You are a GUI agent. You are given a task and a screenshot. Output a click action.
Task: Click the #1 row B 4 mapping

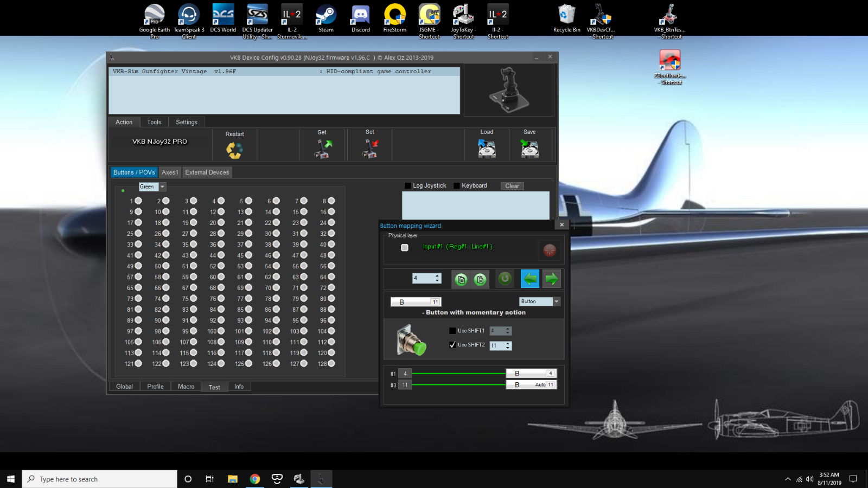point(531,374)
